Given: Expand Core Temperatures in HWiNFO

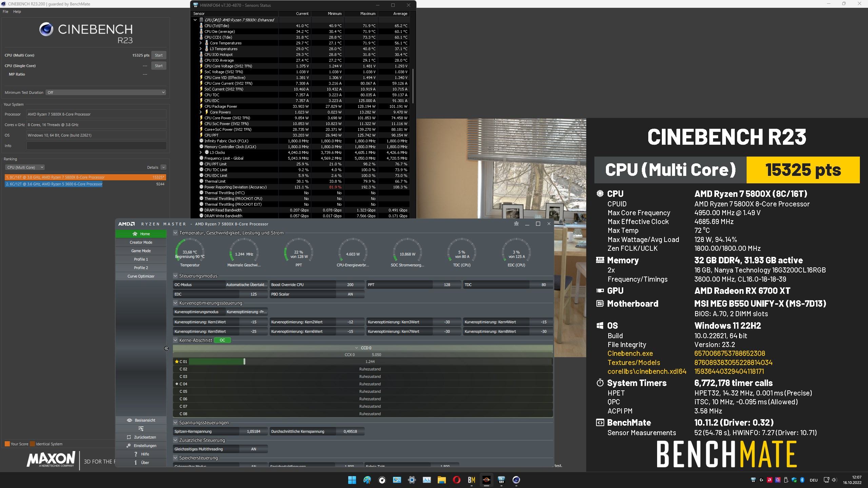Looking at the screenshot, I should tap(201, 43).
